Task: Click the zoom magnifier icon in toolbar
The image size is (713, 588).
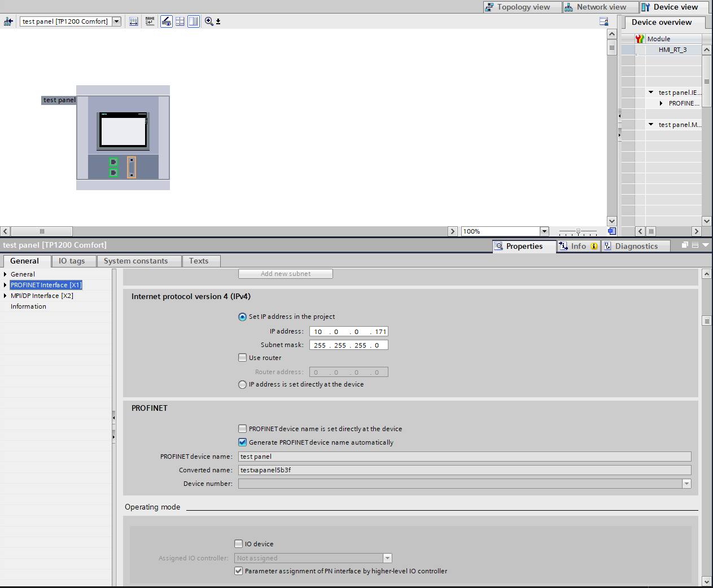Action: click(209, 21)
